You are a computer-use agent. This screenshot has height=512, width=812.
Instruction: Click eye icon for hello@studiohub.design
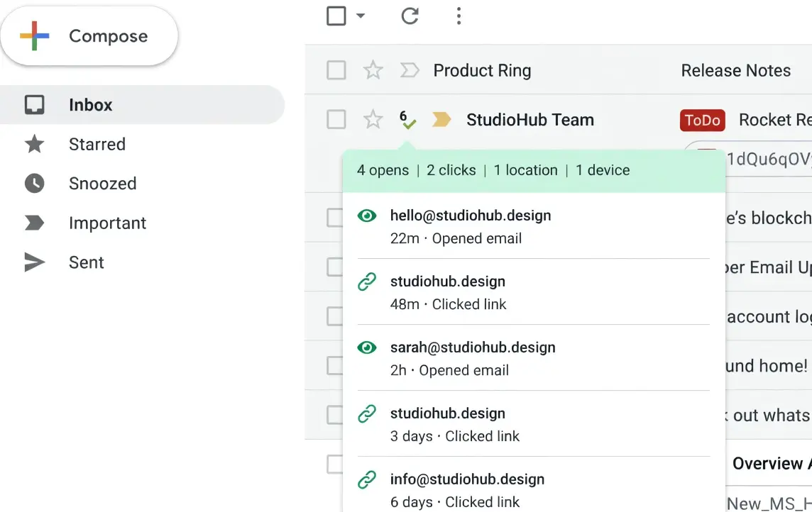pos(367,216)
